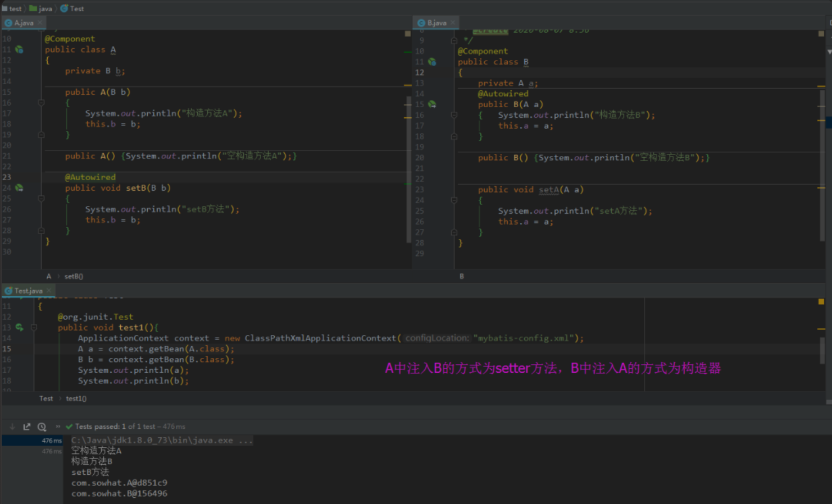Switch to the B.java editor tab

pyautogui.click(x=436, y=23)
